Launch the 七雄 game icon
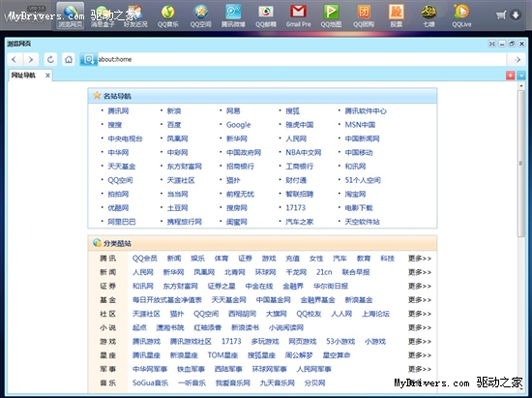The width and height of the screenshot is (532, 398). 429,15
